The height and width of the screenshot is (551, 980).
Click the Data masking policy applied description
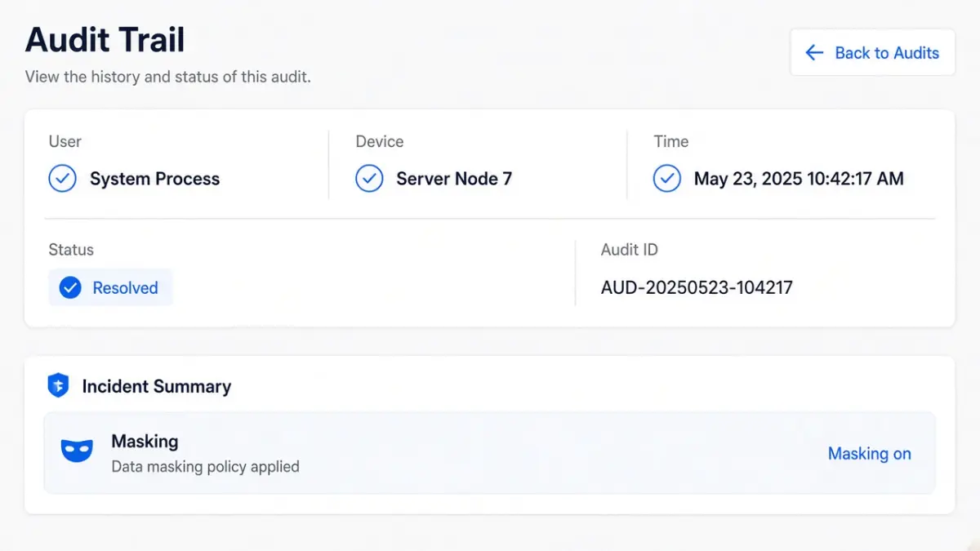[206, 467]
